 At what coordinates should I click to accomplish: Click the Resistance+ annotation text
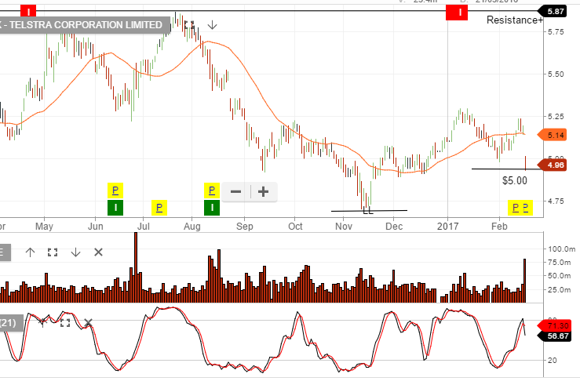pos(514,20)
